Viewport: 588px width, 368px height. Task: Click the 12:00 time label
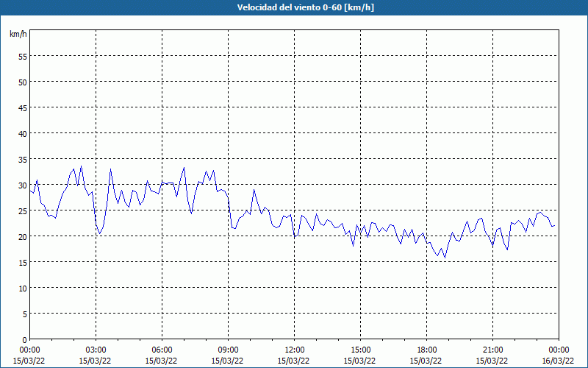pos(295,350)
